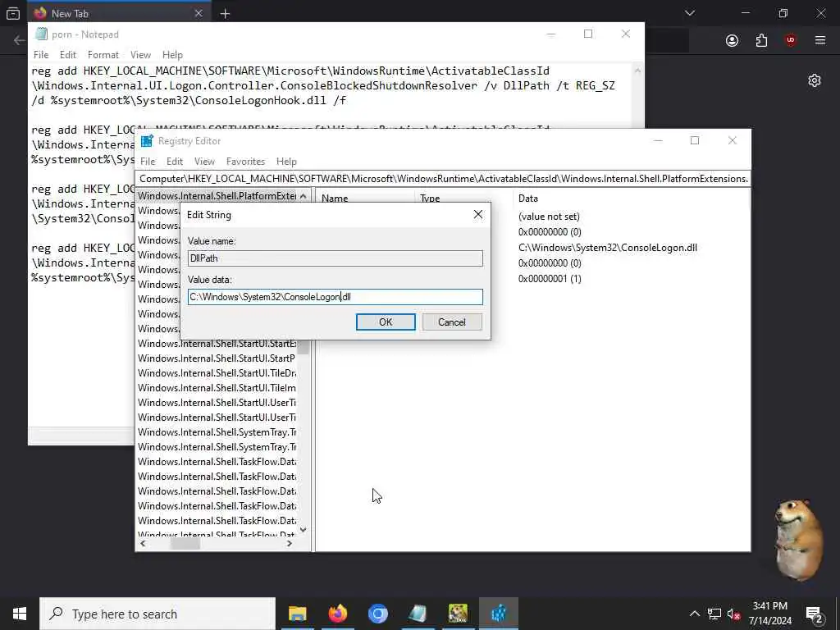Viewport: 840px width, 630px height.
Task: Open Notepad Format menu
Action: coord(103,55)
